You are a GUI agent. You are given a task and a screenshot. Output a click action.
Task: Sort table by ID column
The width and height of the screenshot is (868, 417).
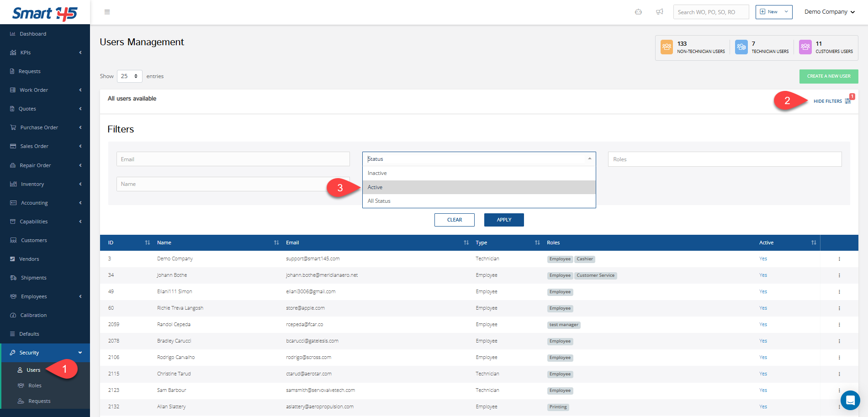[x=147, y=243]
